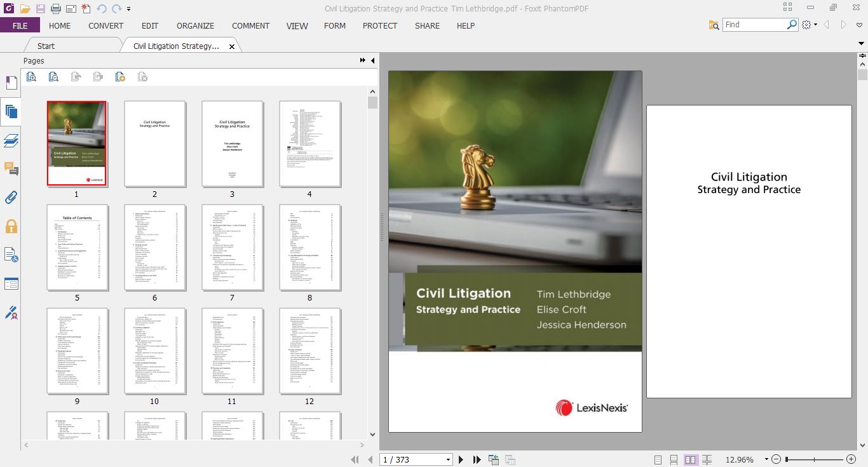
Task: Click the delete page icon in Pages panel
Action: 142,77
